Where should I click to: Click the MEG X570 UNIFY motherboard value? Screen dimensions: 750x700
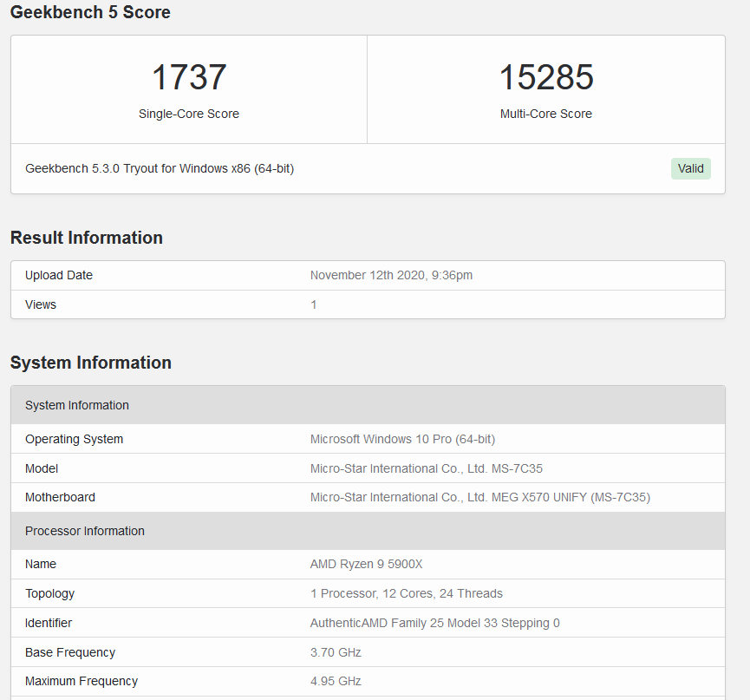point(480,497)
